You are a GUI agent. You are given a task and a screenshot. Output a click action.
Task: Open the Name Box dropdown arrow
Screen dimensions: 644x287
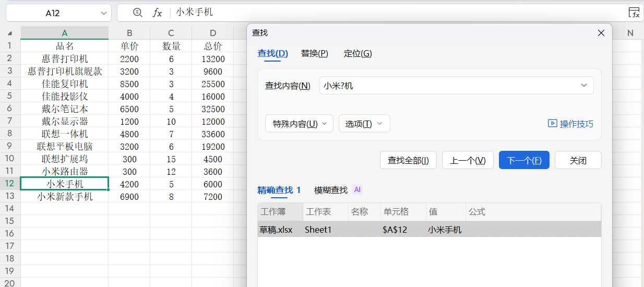pyautogui.click(x=103, y=13)
